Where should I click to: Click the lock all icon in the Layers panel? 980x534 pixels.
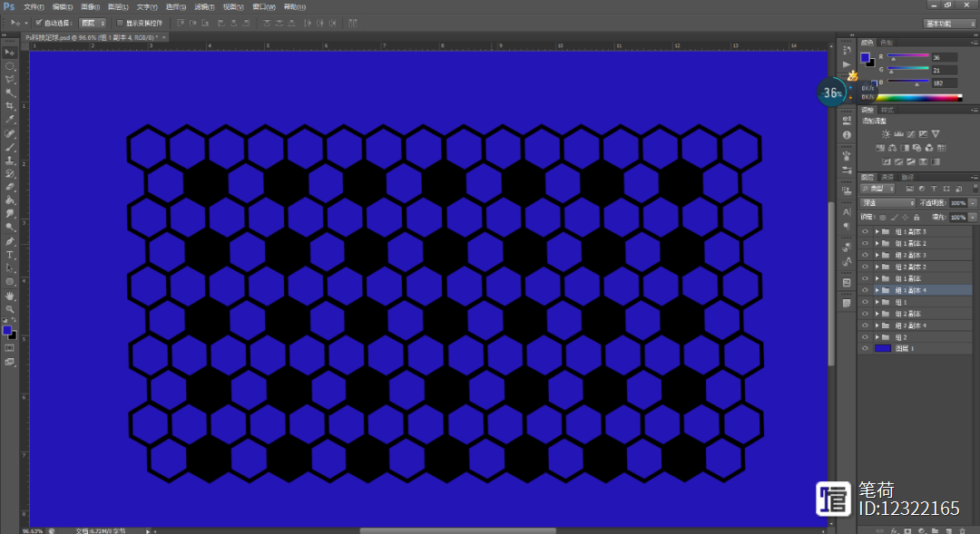pos(916,218)
